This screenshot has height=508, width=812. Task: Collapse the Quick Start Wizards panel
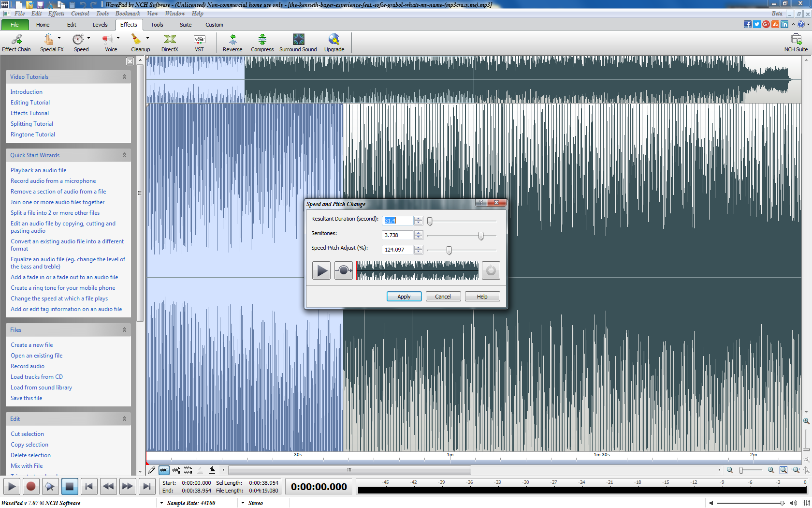124,155
